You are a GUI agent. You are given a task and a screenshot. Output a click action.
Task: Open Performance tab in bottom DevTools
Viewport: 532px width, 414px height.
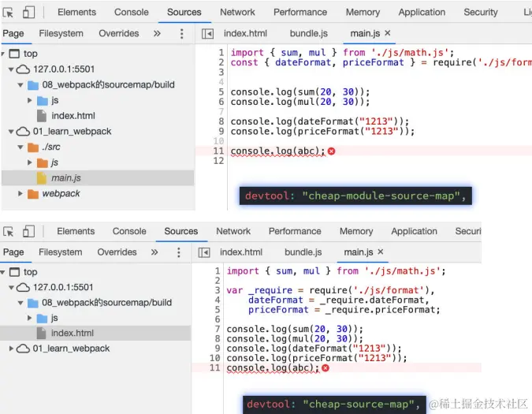[295, 231]
